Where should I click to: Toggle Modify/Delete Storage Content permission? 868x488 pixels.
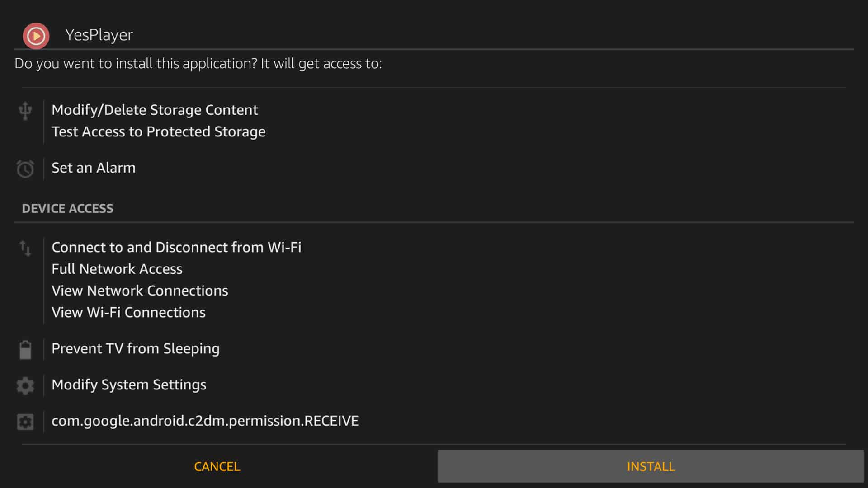155,109
